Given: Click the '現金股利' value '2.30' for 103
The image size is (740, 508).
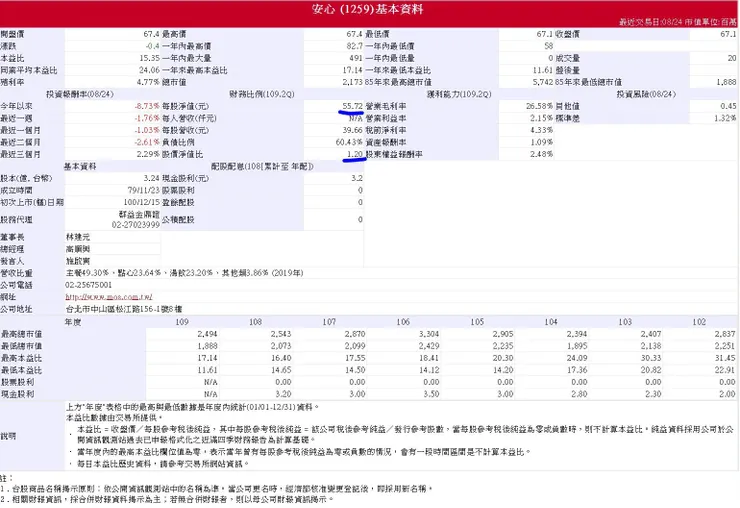Looking at the screenshot, I should coord(653,394).
